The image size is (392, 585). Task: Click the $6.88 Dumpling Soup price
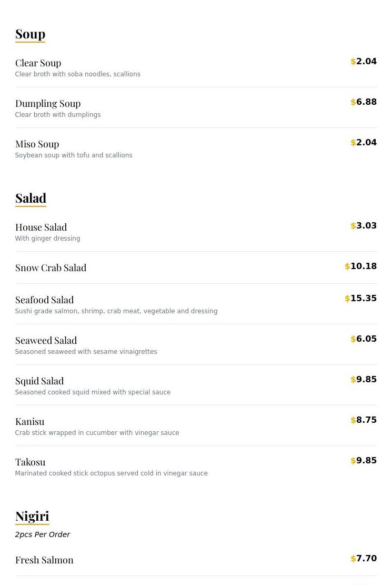[364, 102]
